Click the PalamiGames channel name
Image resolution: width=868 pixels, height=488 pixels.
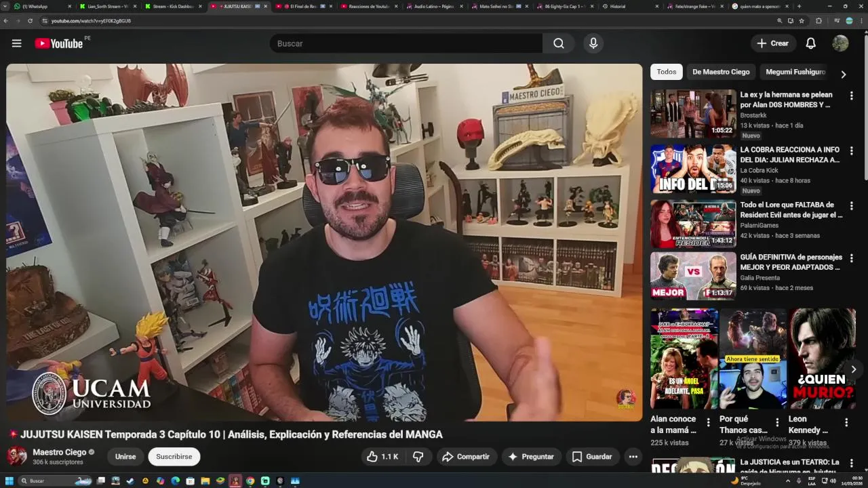tap(759, 225)
